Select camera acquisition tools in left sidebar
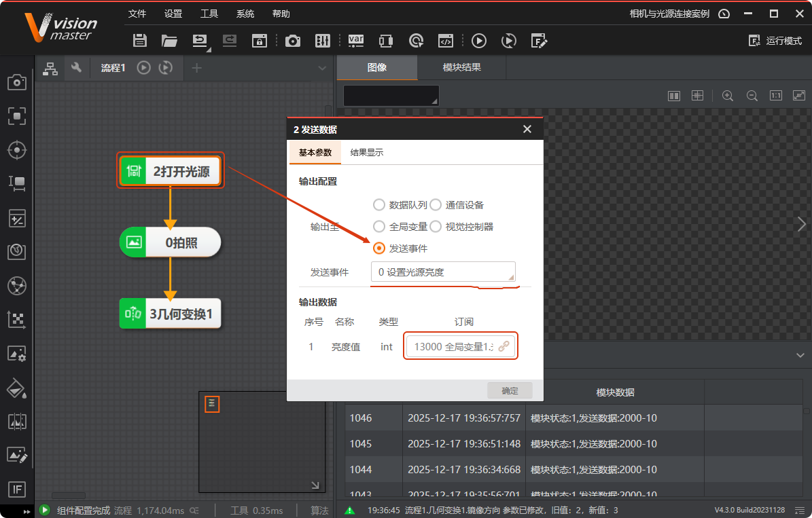This screenshot has width=812, height=518. pos(16,81)
